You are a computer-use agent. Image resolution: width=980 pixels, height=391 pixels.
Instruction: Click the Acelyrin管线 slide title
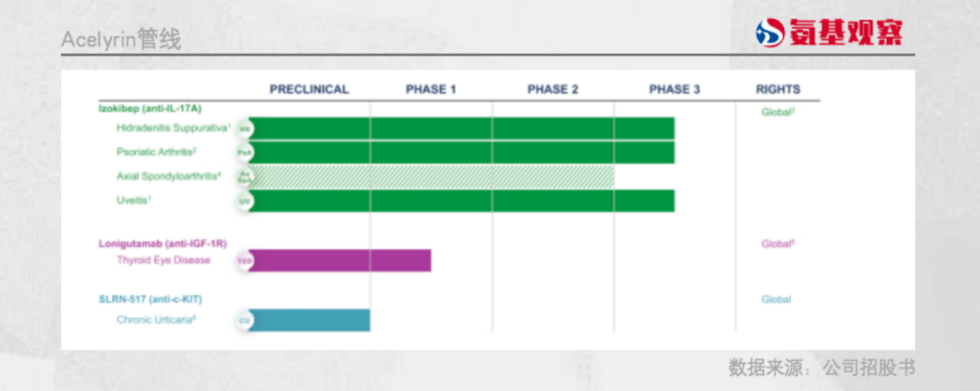(x=121, y=40)
